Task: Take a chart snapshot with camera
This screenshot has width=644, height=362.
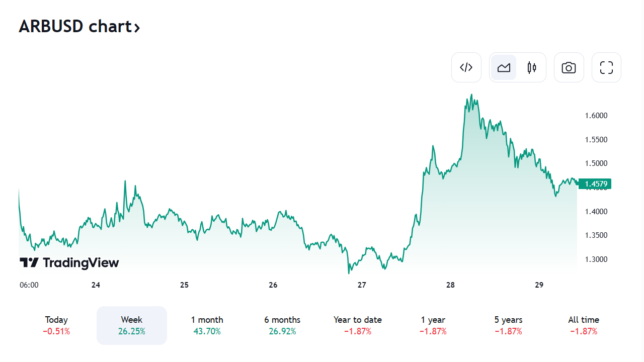Action: pyautogui.click(x=569, y=67)
